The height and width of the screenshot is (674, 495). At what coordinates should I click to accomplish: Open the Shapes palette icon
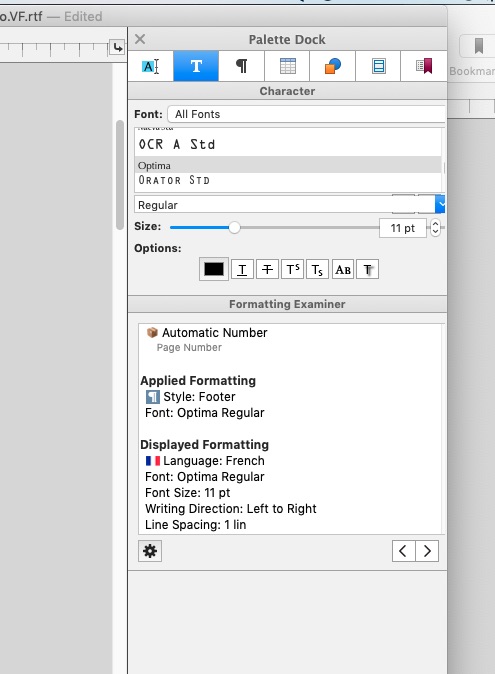pyautogui.click(x=333, y=66)
